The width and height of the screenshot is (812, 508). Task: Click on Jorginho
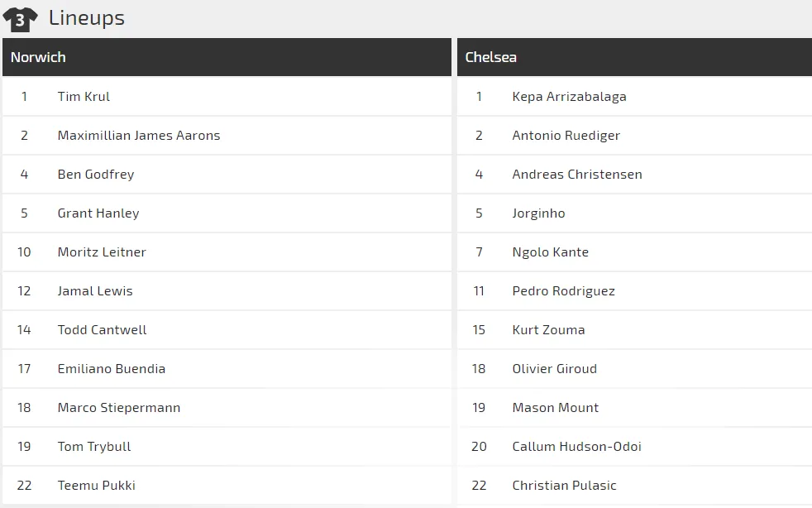click(x=538, y=213)
